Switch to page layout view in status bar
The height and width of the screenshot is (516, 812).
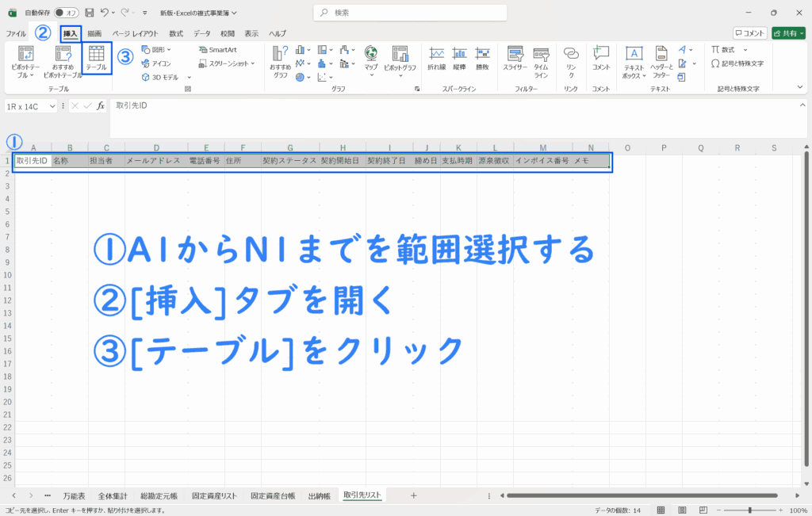[681, 510]
